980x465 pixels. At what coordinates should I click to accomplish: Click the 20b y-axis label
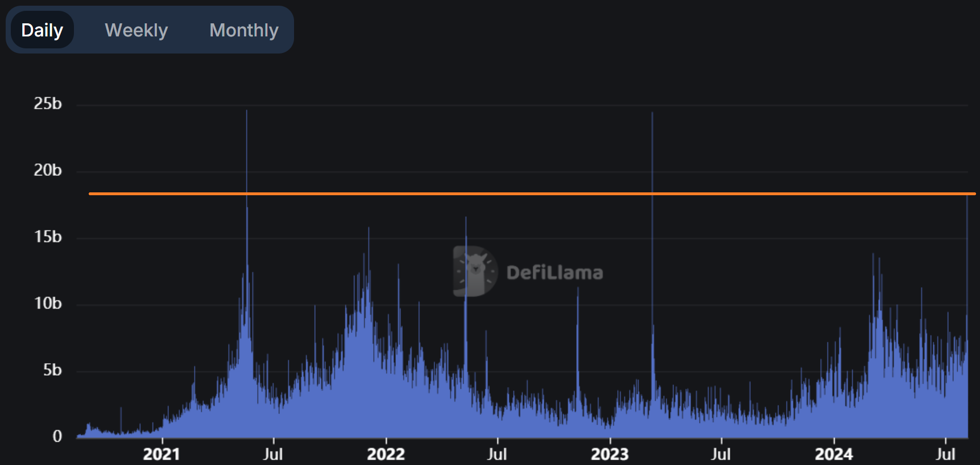click(x=48, y=170)
